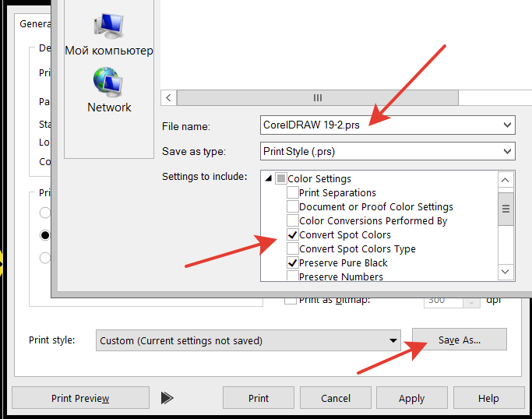Enable the Print Separations checkbox
532x419 pixels.
292,192
